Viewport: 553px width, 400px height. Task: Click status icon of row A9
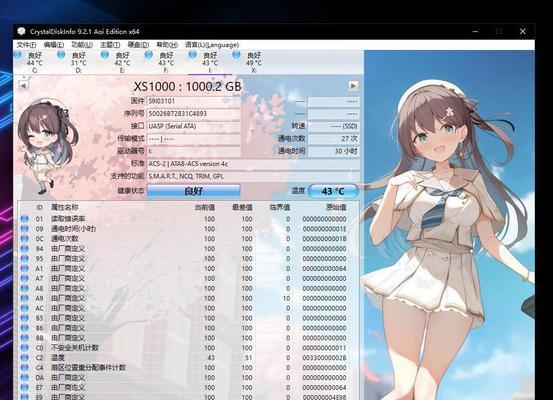(x=24, y=298)
